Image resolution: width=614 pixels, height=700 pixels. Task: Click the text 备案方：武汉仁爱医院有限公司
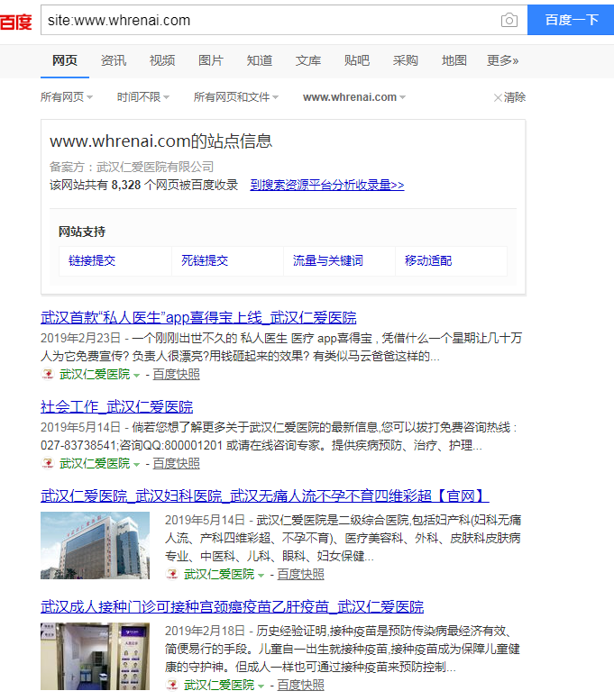(x=132, y=167)
